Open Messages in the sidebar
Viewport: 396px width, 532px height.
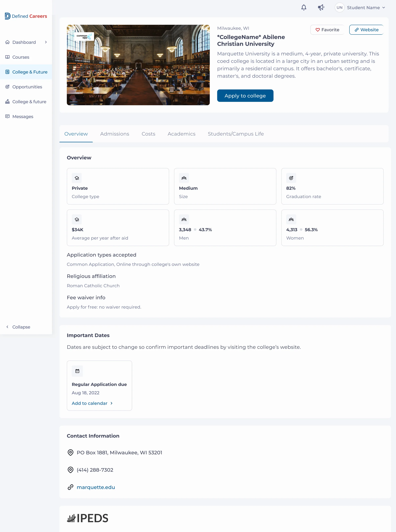click(x=26, y=117)
